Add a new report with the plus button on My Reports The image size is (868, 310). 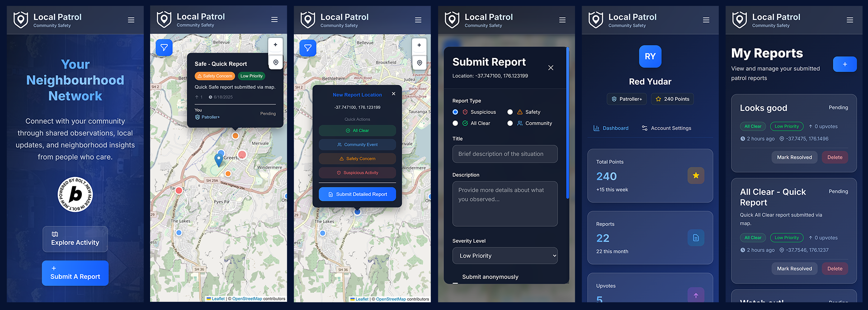pos(845,64)
